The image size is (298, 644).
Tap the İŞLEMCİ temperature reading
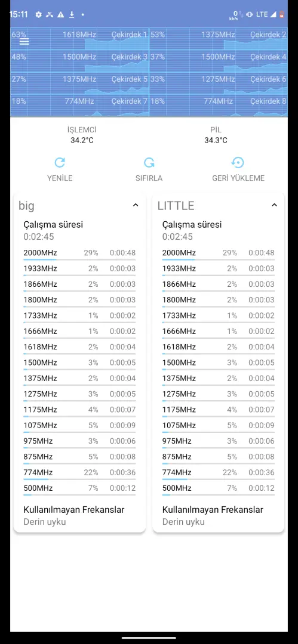[82, 141]
